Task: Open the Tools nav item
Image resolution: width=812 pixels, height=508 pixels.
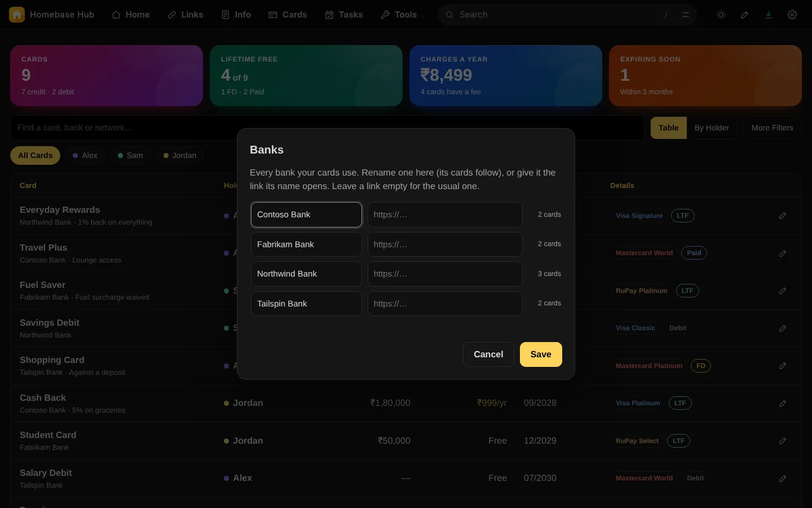Action: [x=399, y=15]
